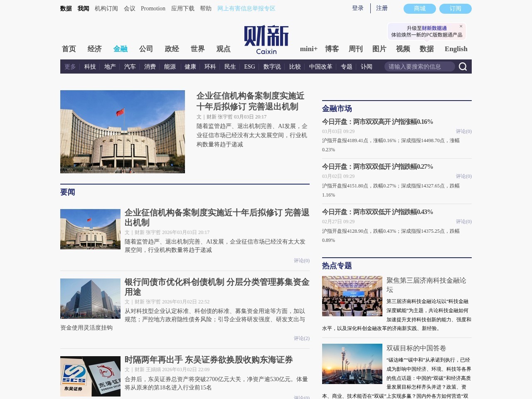Image resolution: width=532 pixels, height=399 pixels.
Task: Open the 图片 pictures section
Action: (379, 49)
